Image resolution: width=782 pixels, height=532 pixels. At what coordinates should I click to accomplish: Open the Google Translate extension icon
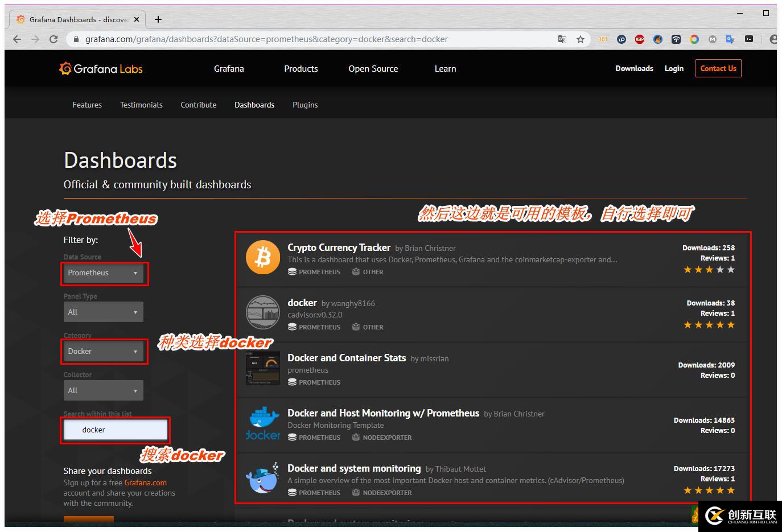pos(731,39)
